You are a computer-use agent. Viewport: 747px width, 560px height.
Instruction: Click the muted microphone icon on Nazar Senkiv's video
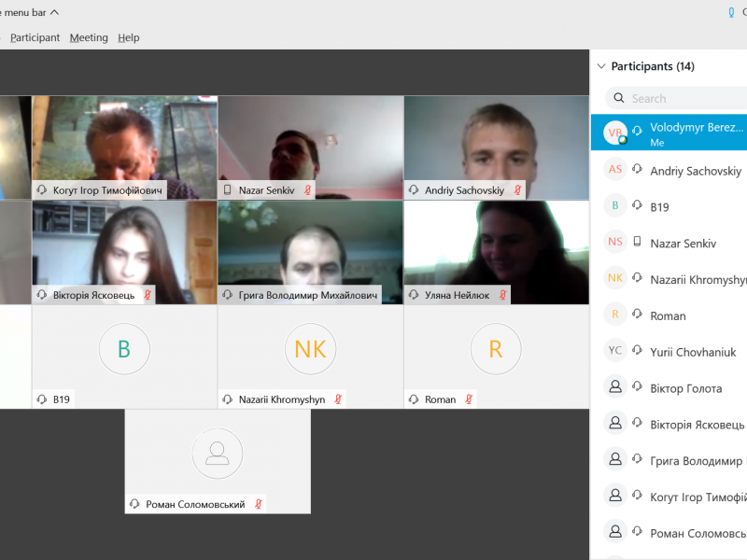coord(307,190)
